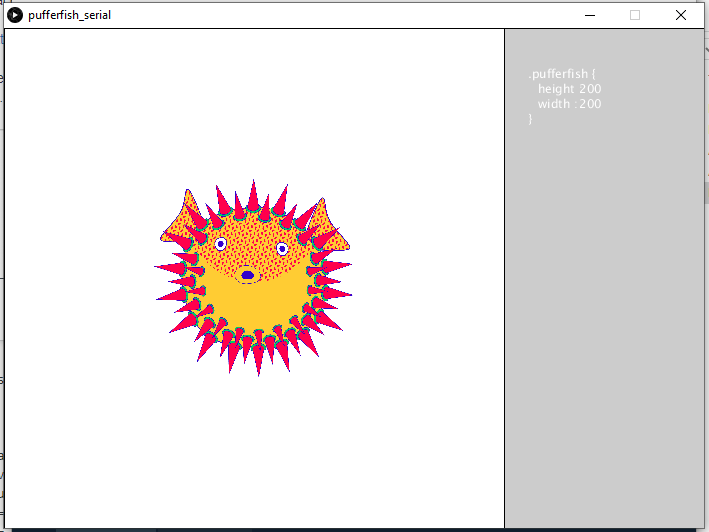
Task: Click the pufferfish's left eye
Action: (221, 244)
